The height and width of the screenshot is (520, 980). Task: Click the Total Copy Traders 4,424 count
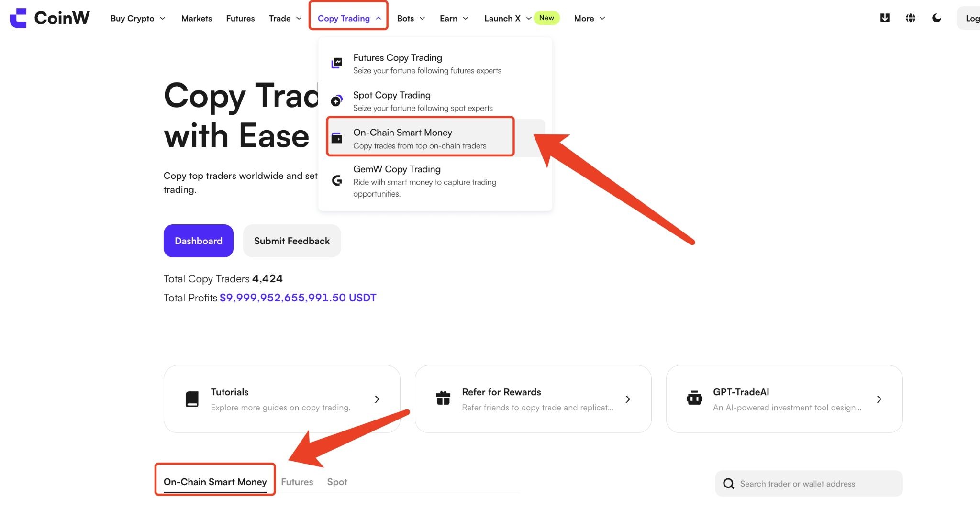coord(267,278)
